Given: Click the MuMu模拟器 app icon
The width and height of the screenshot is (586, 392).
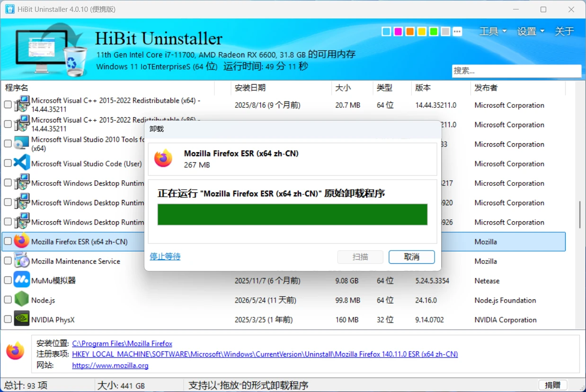Looking at the screenshot, I should pyautogui.click(x=21, y=280).
